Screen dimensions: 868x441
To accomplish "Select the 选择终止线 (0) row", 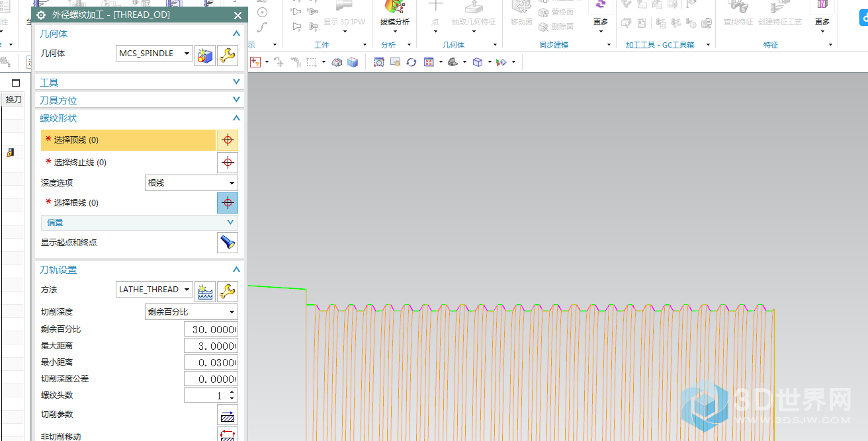I will coord(128,163).
